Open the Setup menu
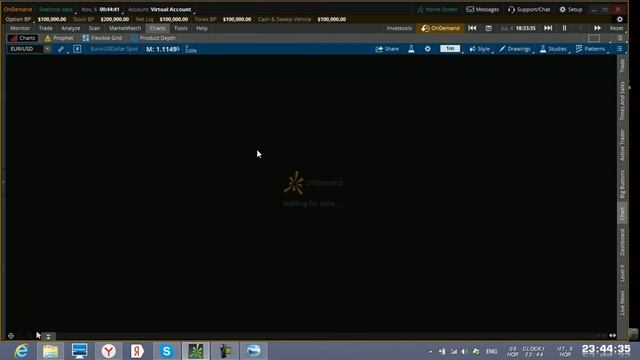This screenshot has width=640, height=360. (x=571, y=9)
